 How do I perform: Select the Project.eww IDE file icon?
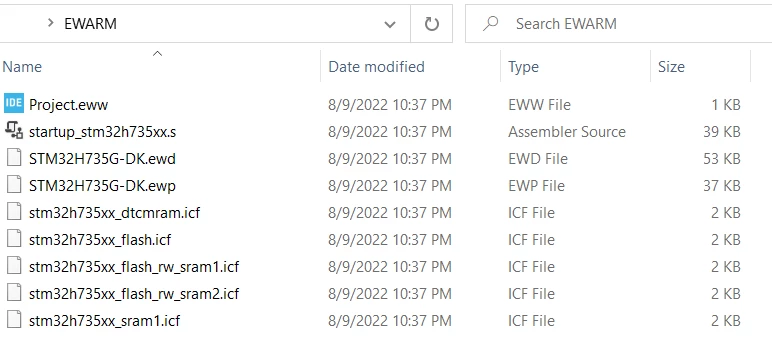coord(14,104)
